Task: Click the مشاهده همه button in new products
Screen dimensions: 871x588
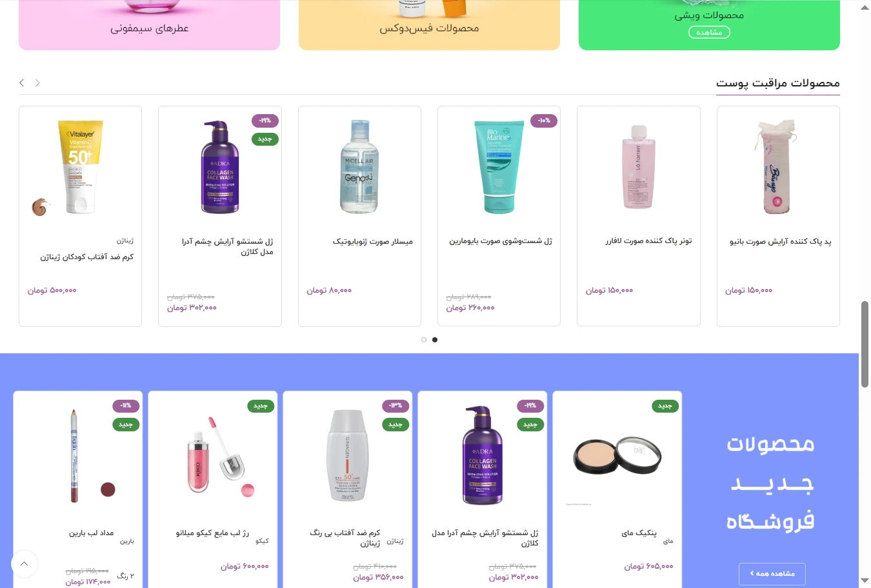Action: [x=772, y=573]
